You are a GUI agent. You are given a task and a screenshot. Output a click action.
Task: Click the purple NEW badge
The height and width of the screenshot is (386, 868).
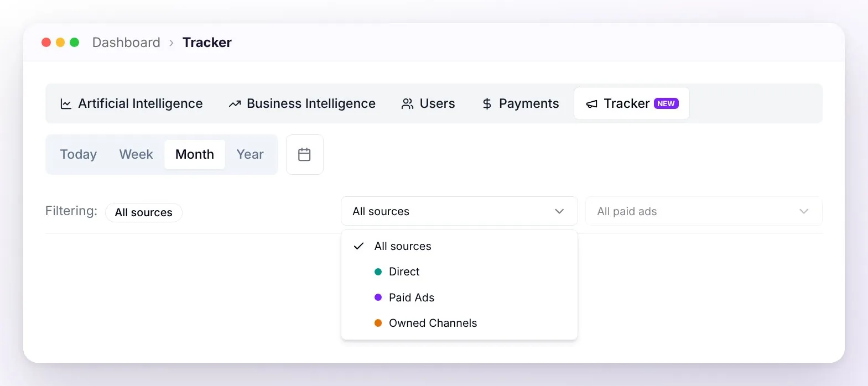tap(666, 103)
